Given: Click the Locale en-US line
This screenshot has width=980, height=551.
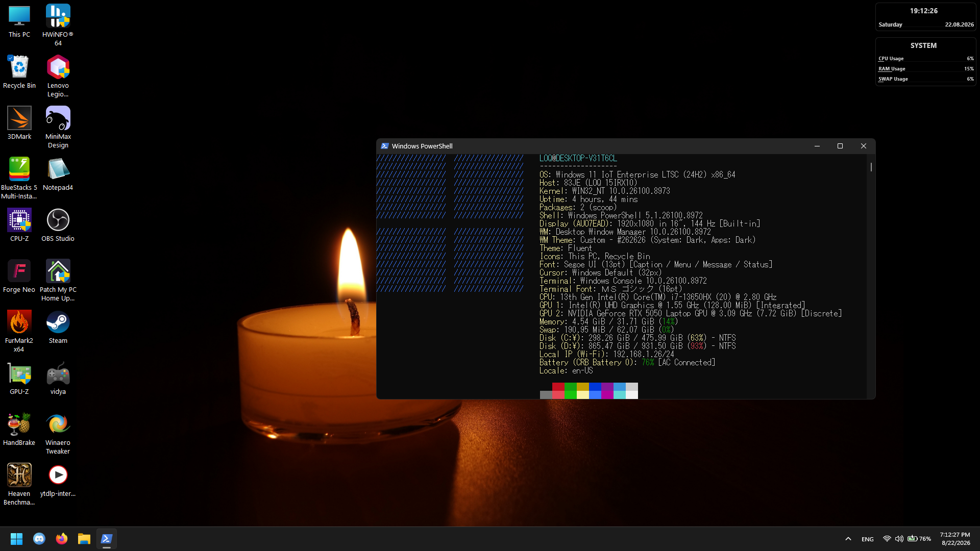Looking at the screenshot, I should (x=566, y=370).
